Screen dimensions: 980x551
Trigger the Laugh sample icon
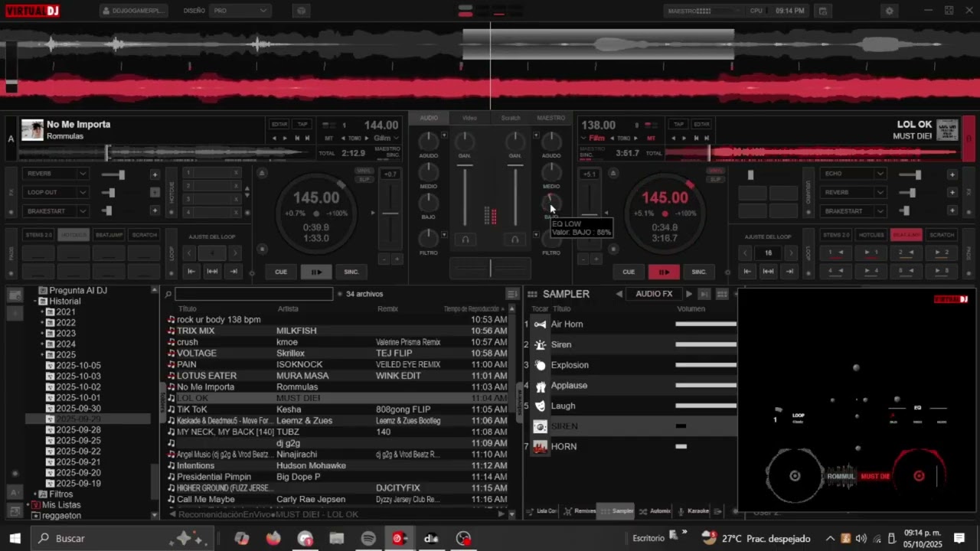pyautogui.click(x=541, y=406)
